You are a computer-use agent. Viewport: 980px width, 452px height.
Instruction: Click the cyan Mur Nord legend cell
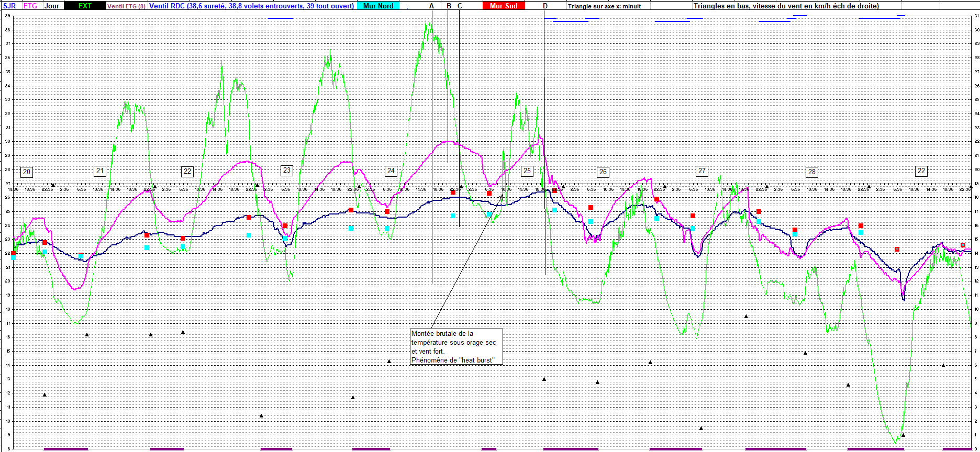[378, 6]
